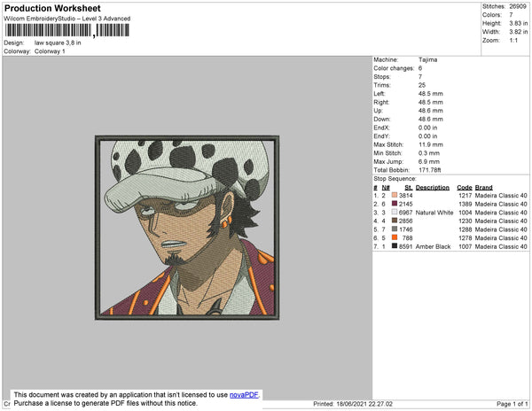Click the embroidery design preview image
Viewport: 532px width, 411px height.
(x=187, y=228)
